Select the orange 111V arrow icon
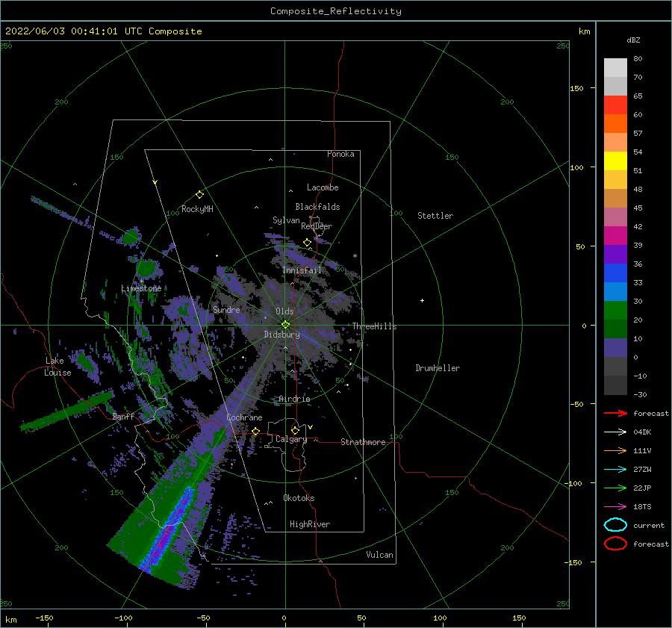This screenshot has height=628, width=672. pos(615,450)
